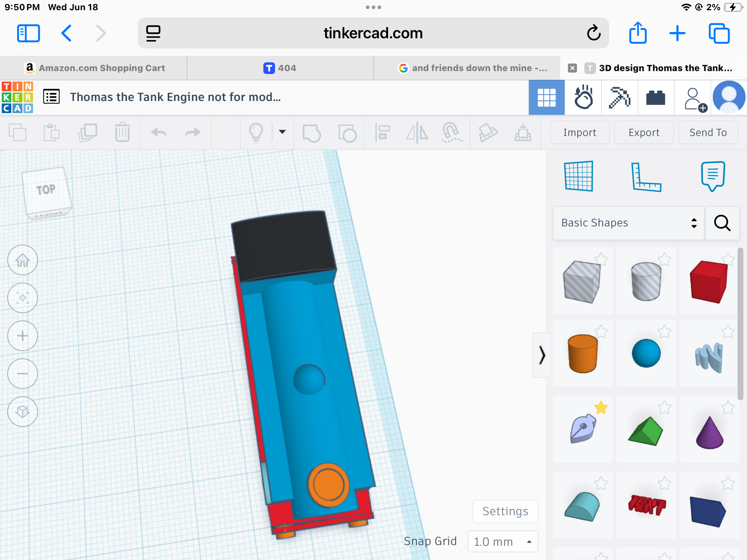Go back with Safari back arrow
The width and height of the screenshot is (747, 560).
66,33
